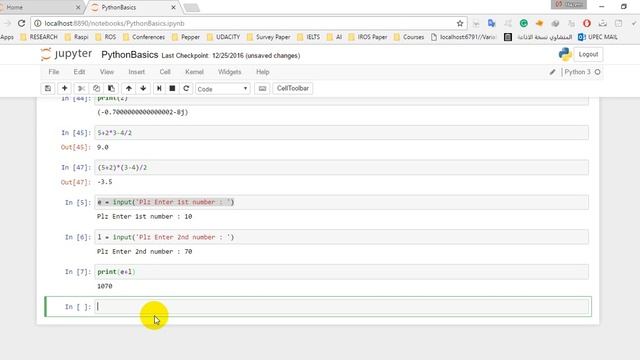Run cell and select next icon

[x=159, y=88]
